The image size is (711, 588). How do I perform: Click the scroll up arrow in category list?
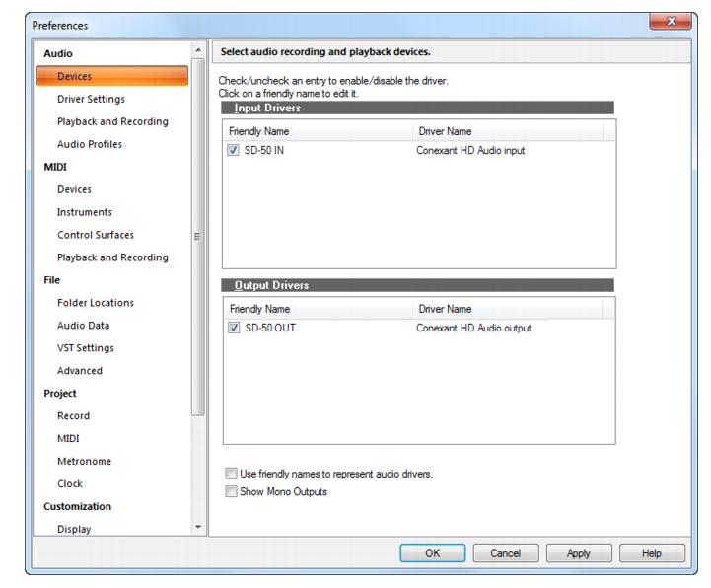198,50
